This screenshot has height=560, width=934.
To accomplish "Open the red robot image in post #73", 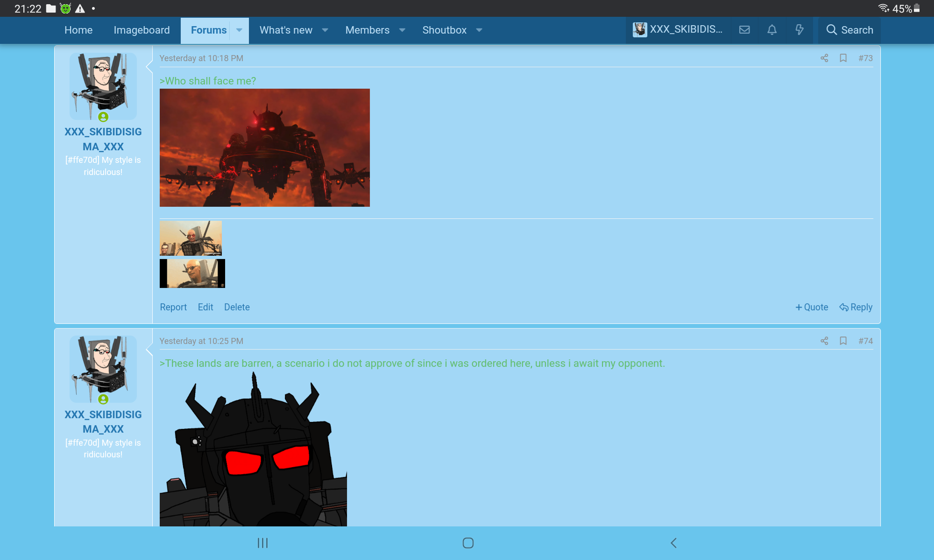I will pyautogui.click(x=265, y=147).
